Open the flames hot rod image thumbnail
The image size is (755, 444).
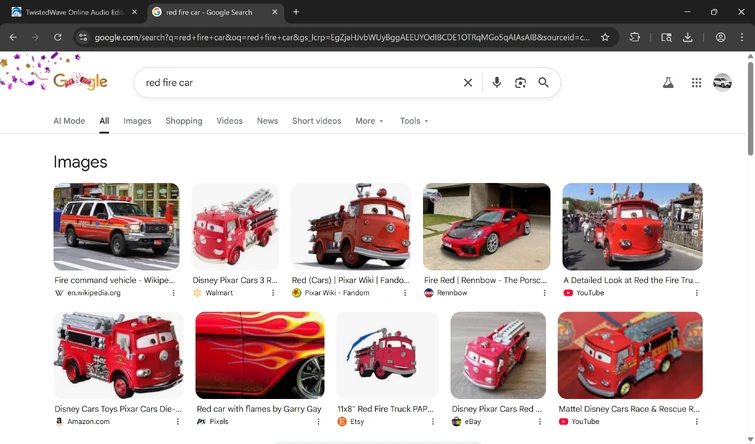(x=260, y=355)
